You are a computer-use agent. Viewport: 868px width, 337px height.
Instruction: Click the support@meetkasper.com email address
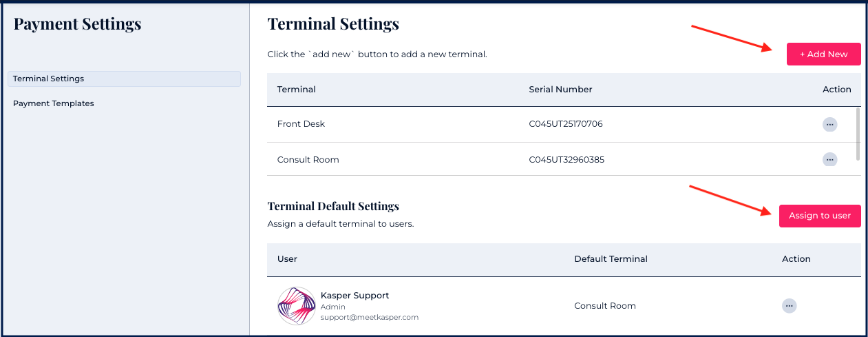coord(369,318)
